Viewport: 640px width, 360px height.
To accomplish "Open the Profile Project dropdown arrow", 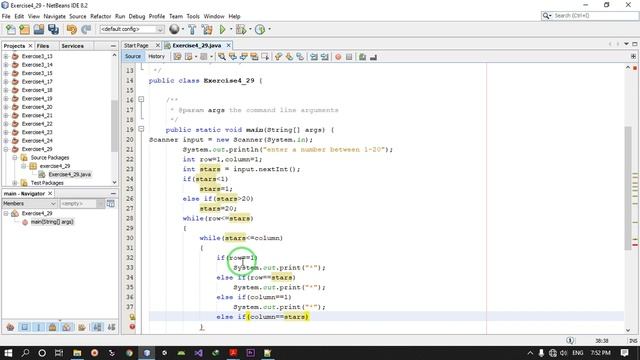I will [269, 29].
